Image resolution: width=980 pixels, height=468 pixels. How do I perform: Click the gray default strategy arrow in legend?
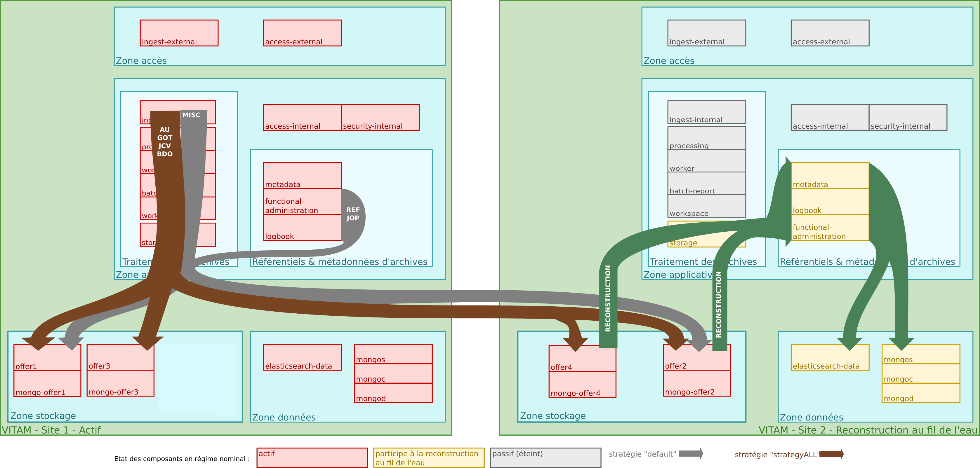click(691, 453)
